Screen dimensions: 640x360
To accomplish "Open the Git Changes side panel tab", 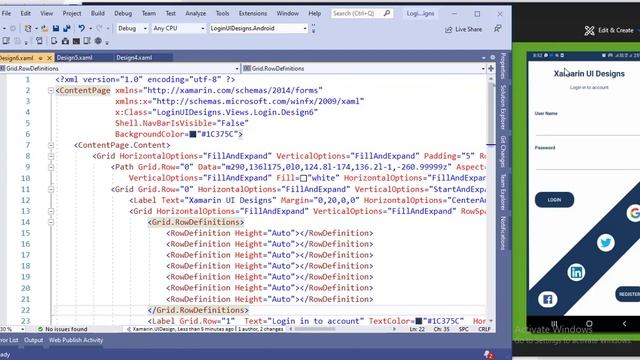I will (503, 151).
